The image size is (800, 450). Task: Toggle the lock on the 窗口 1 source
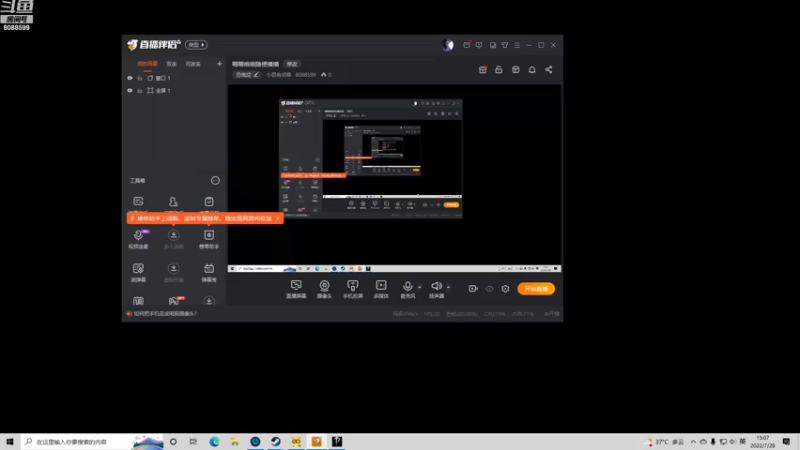point(140,78)
